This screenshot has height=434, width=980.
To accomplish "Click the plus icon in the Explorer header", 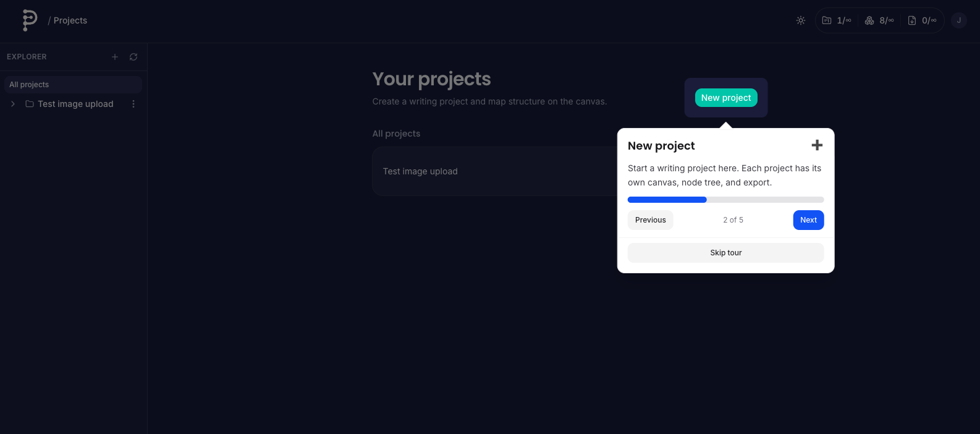I will click(x=114, y=57).
